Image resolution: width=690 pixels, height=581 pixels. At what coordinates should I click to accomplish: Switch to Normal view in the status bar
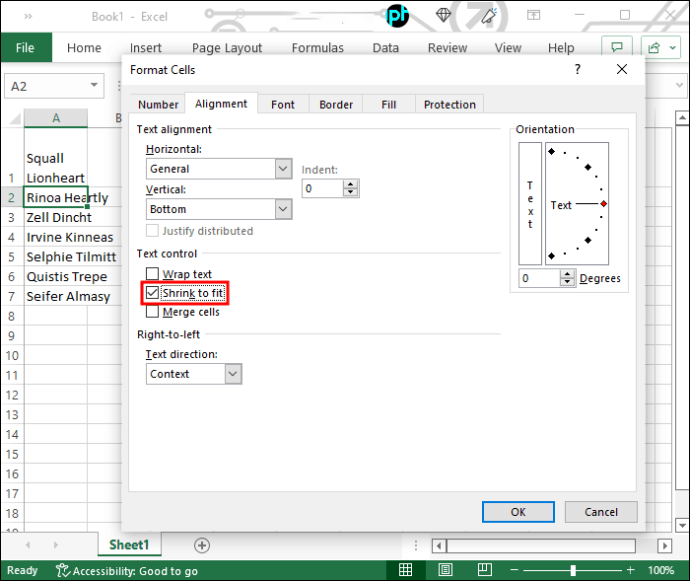(405, 570)
